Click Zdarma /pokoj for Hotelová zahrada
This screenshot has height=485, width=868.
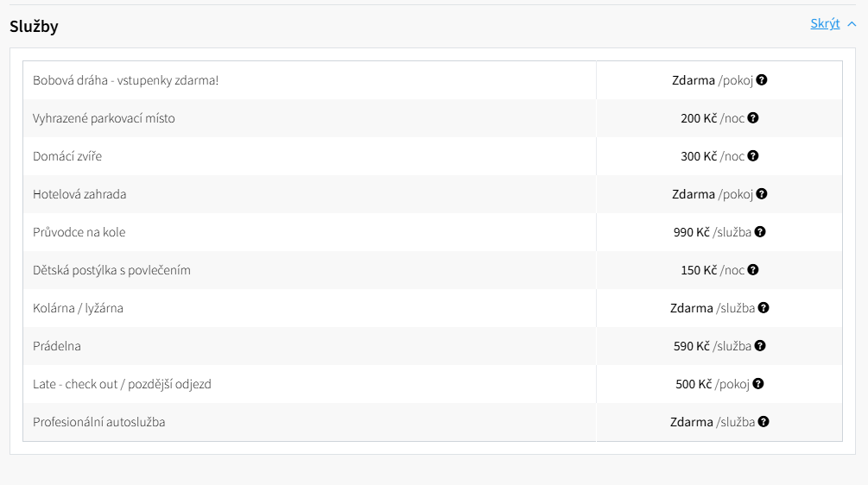(713, 194)
